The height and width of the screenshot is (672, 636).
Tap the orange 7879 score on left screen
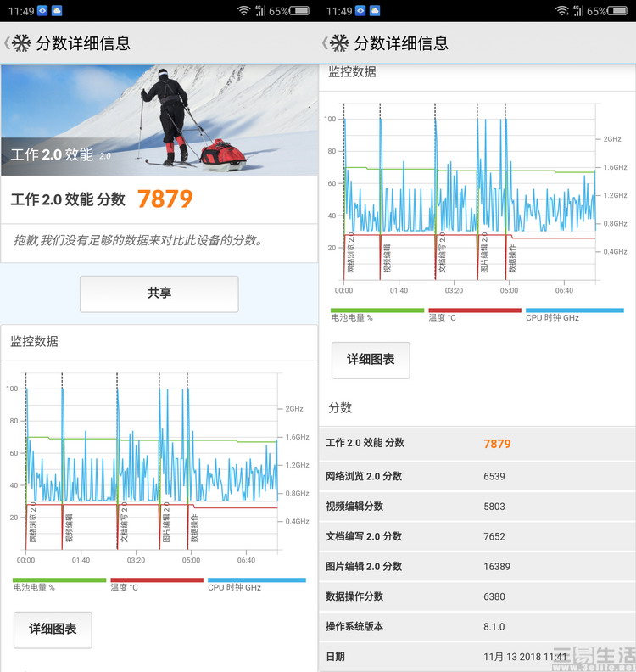pyautogui.click(x=165, y=199)
